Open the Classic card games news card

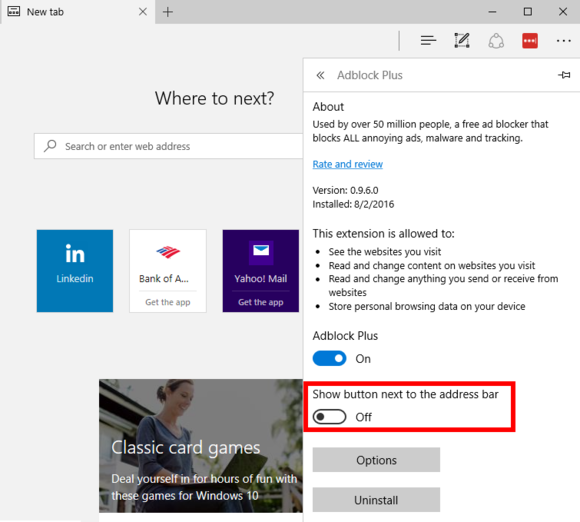[x=201, y=445]
